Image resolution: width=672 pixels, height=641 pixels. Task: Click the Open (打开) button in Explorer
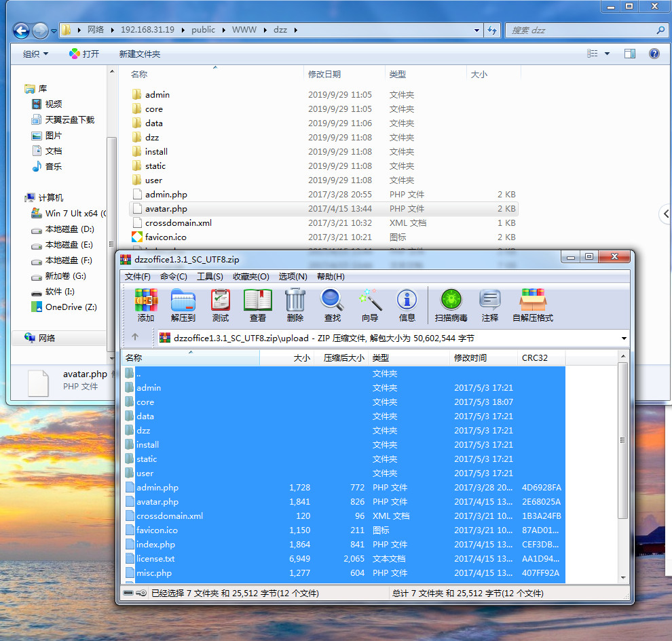tap(84, 54)
